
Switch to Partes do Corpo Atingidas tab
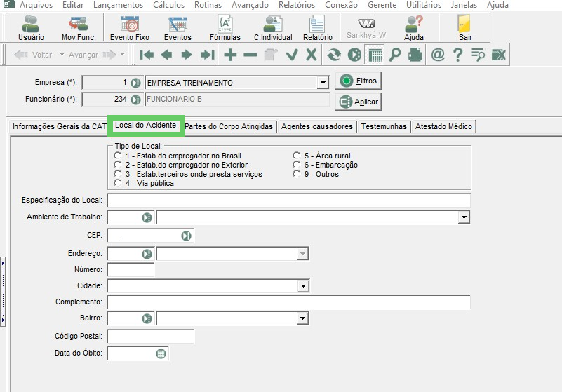(x=229, y=126)
